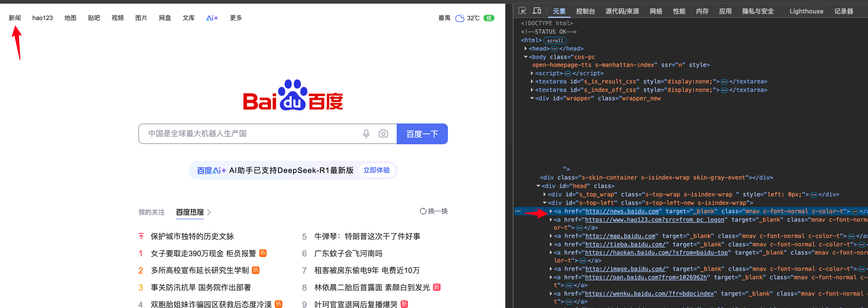Select the DevTools inspect element picker icon

(x=522, y=11)
